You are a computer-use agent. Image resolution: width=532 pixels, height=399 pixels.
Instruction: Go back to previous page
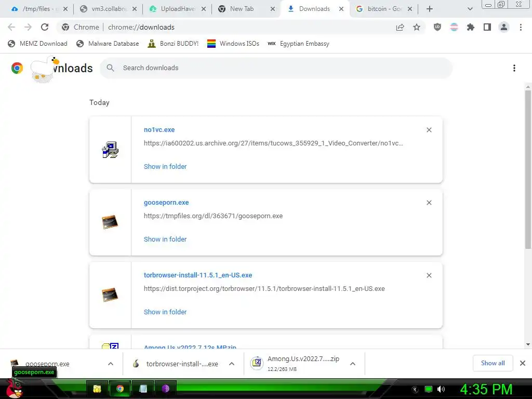point(11,27)
